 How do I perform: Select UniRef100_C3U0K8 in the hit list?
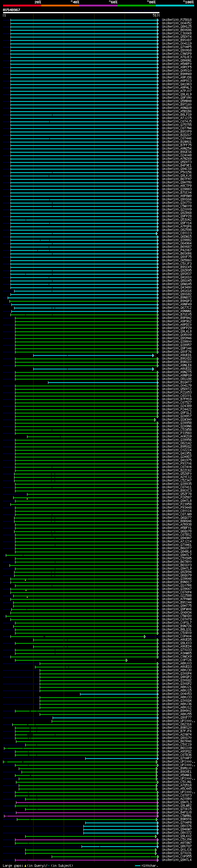pyautogui.click(x=176, y=33)
